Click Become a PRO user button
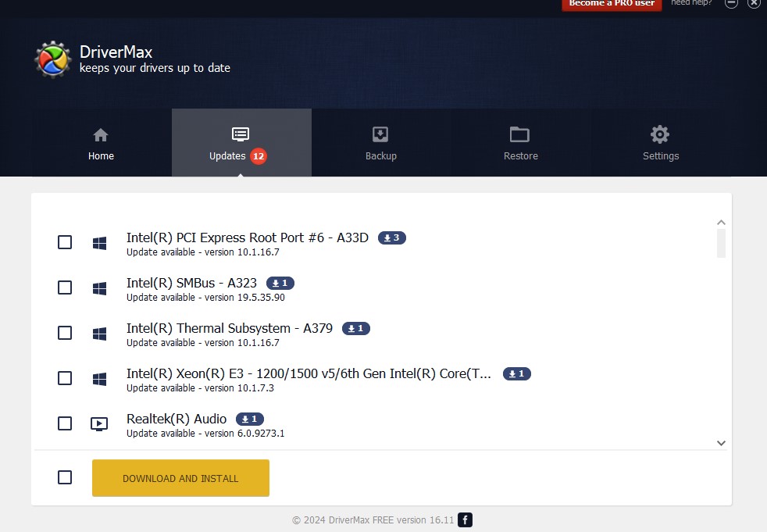The image size is (767, 532). tap(612, 4)
